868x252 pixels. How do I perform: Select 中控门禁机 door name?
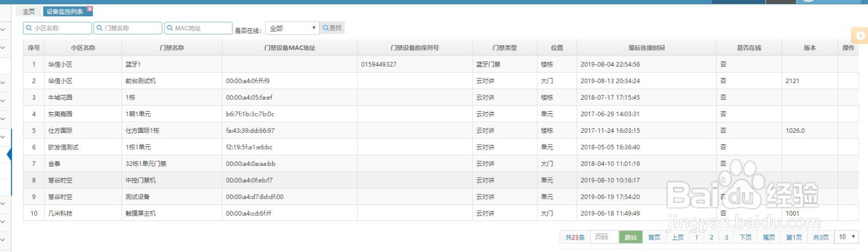(141, 180)
